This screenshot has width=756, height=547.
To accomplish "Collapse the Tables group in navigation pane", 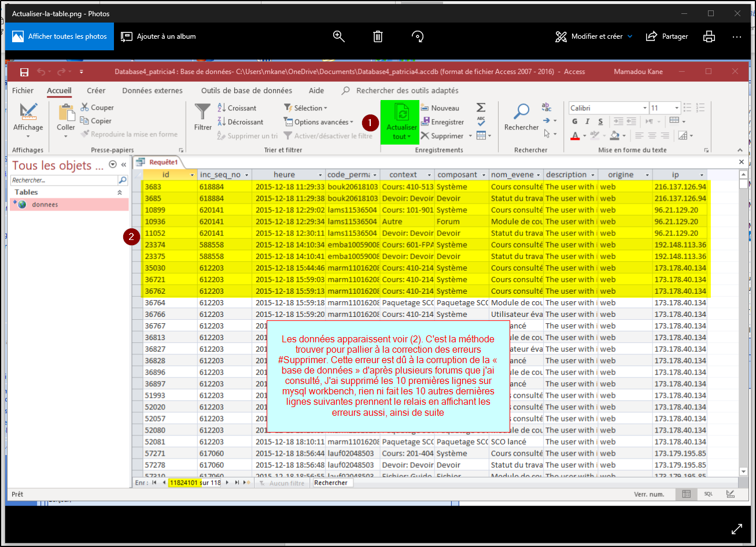I will (x=120, y=193).
